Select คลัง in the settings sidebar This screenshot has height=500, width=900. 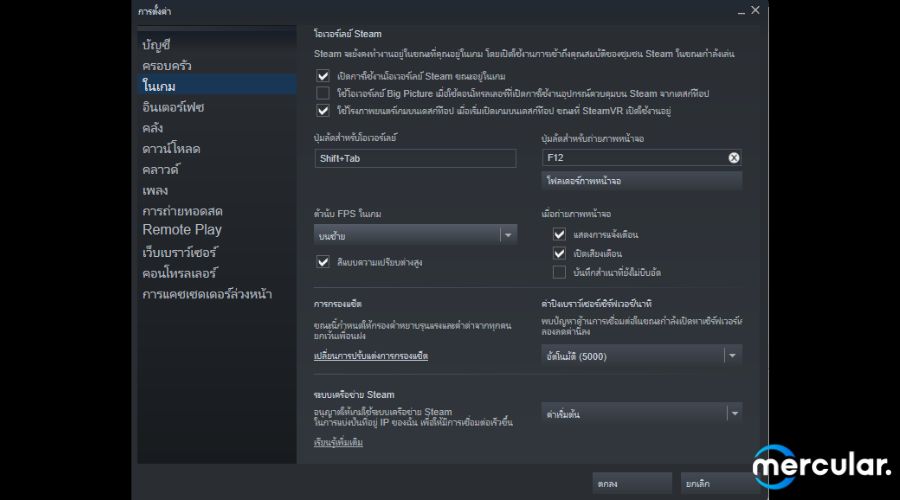pyautogui.click(x=153, y=128)
